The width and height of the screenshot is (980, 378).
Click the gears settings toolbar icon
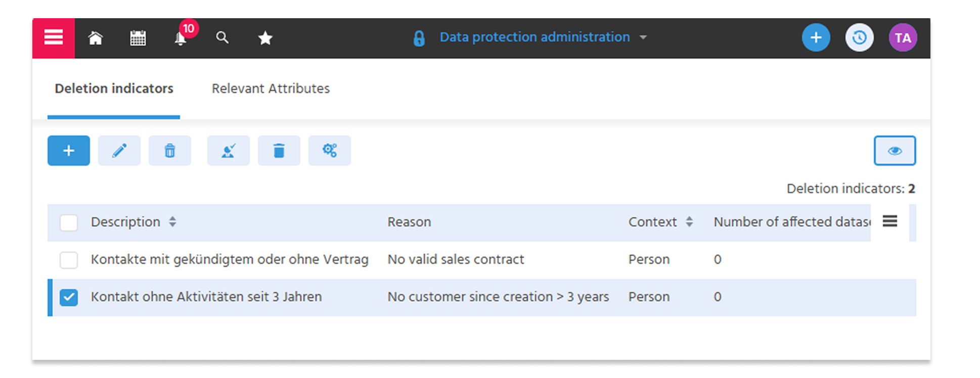(330, 151)
